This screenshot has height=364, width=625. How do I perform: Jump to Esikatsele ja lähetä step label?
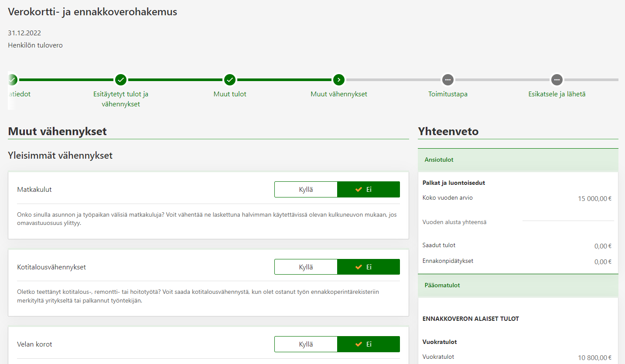tap(557, 94)
